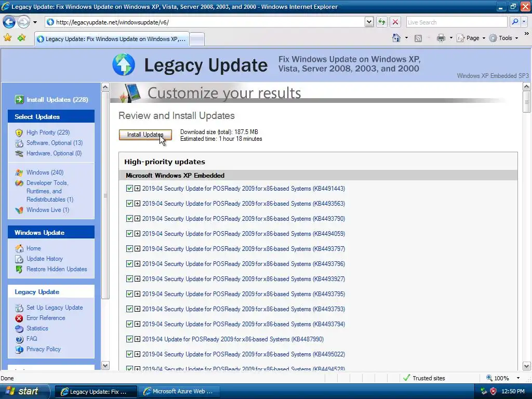Screen dimensions: 532x399
Task: Expand details for update KB4493794
Action: point(137,324)
